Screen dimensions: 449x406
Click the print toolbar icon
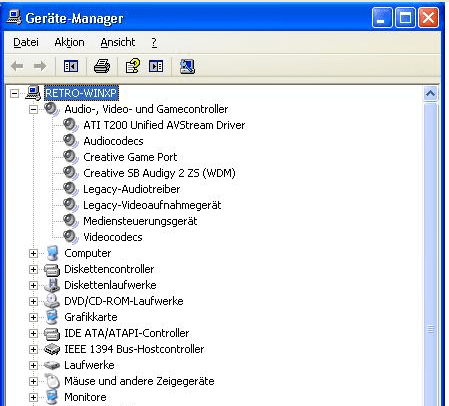102,66
